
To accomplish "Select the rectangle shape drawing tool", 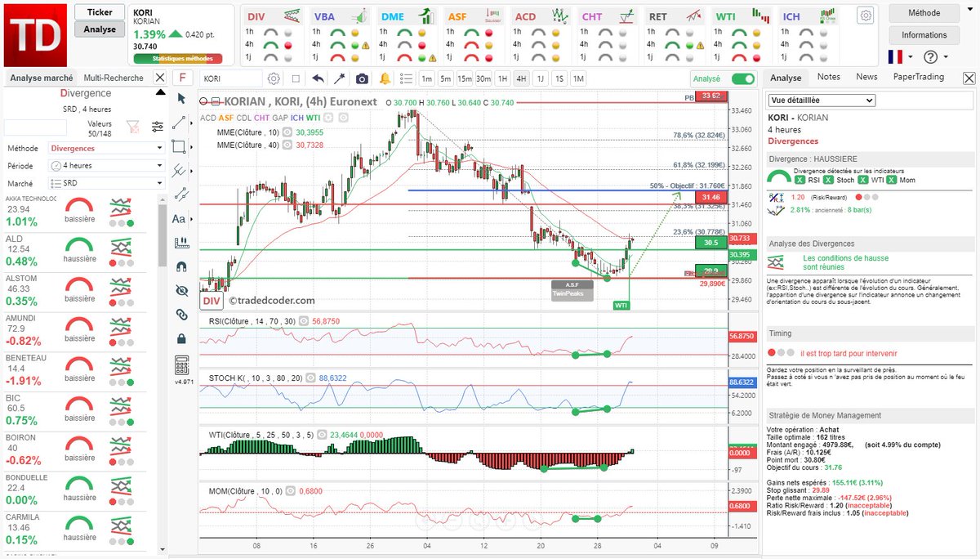I will tap(180, 147).
